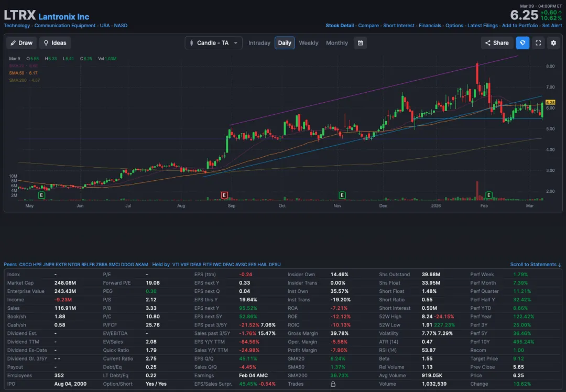Click the SMA 50 indicator label
Screen dimensions: 566x392
[x=23, y=73]
